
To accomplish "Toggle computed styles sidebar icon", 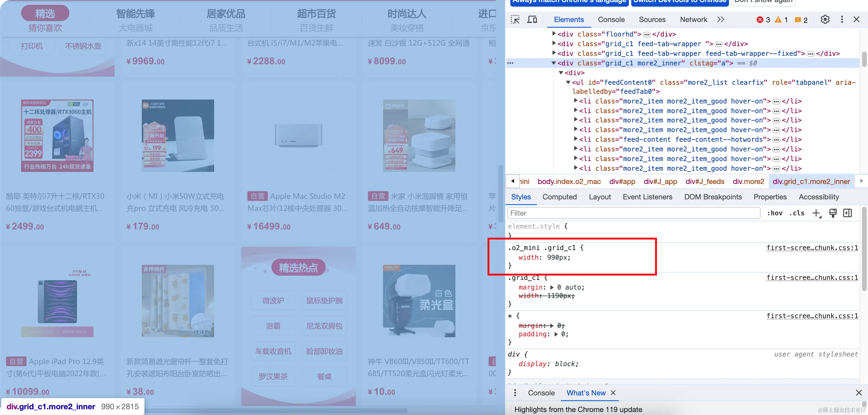I will click(847, 213).
